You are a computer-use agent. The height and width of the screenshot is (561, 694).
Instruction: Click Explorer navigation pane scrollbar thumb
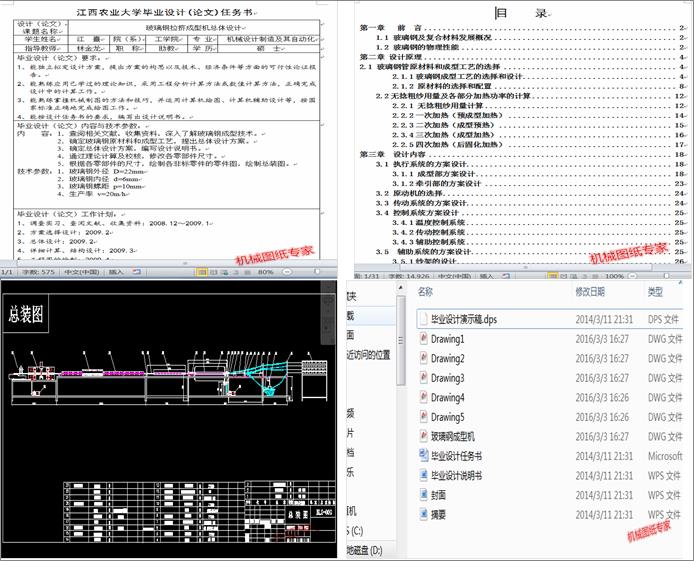tap(401, 340)
